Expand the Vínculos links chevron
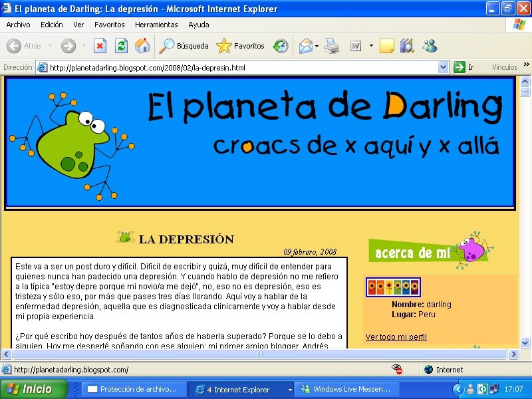The height and width of the screenshot is (399, 532). click(526, 65)
